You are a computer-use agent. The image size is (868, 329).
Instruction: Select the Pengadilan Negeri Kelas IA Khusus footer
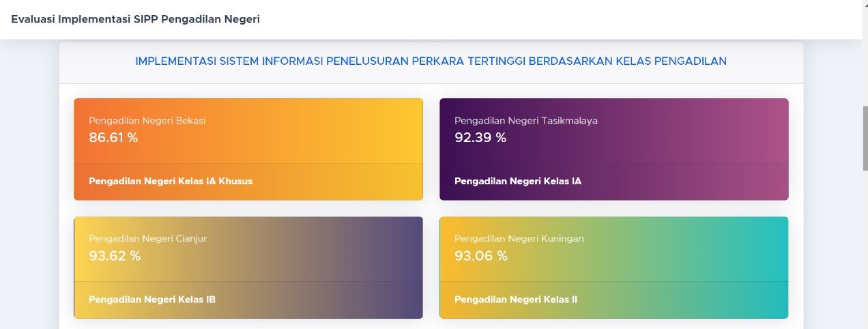pyautogui.click(x=171, y=182)
